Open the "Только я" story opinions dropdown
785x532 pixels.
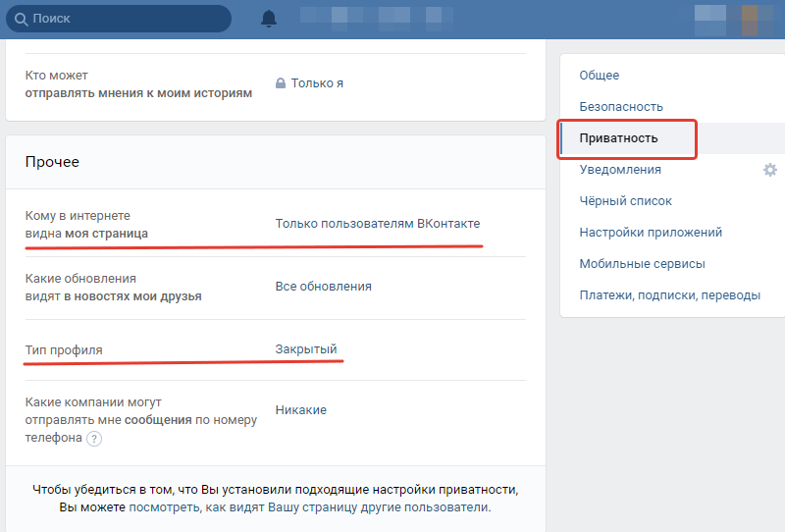(x=317, y=83)
